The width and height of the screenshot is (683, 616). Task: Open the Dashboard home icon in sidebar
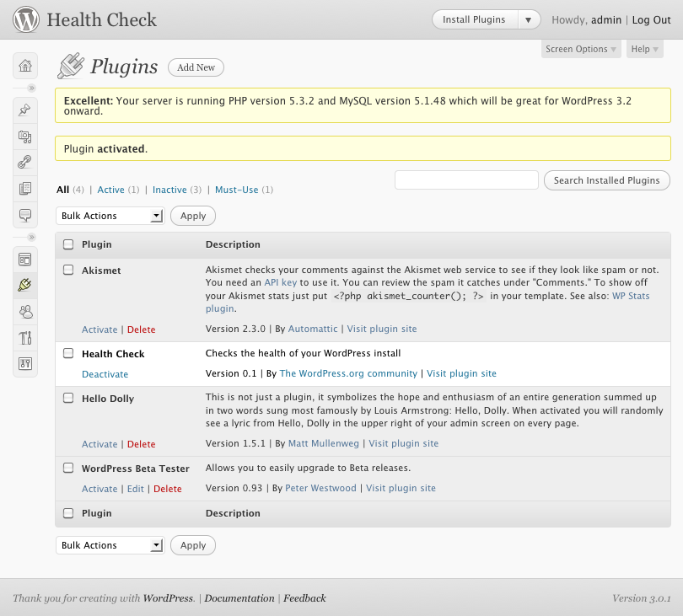click(25, 66)
